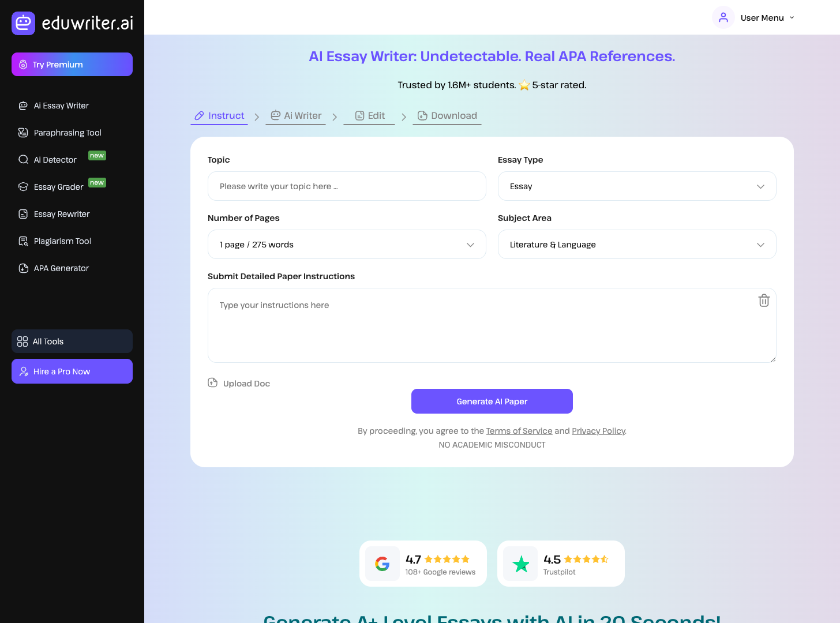This screenshot has height=623, width=840.
Task: Click the Generate AI Paper button
Action: click(x=492, y=401)
